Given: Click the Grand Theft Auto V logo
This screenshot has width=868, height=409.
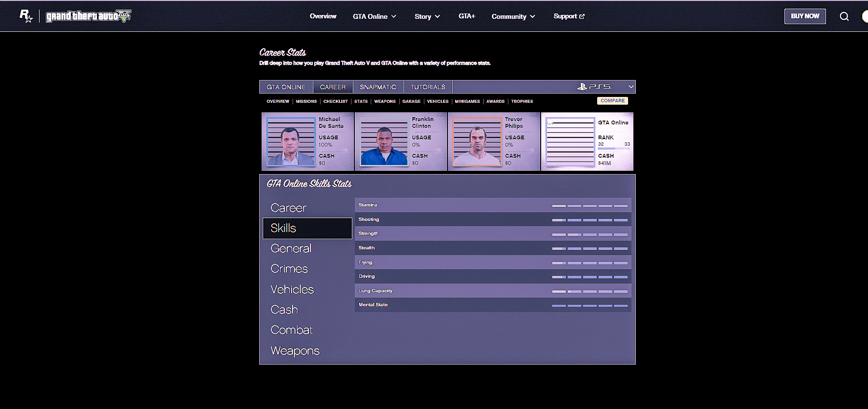Looking at the screenshot, I should 88,16.
